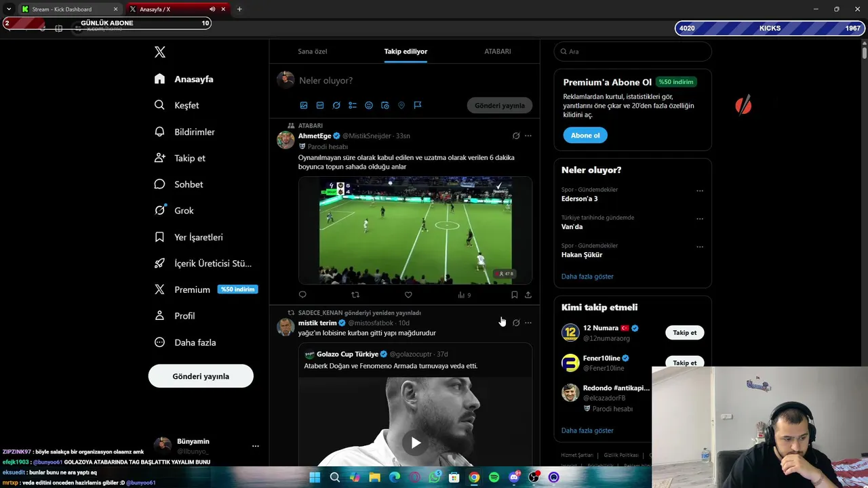Open Sohbet chat
This screenshot has width=868, height=488.
point(179,184)
